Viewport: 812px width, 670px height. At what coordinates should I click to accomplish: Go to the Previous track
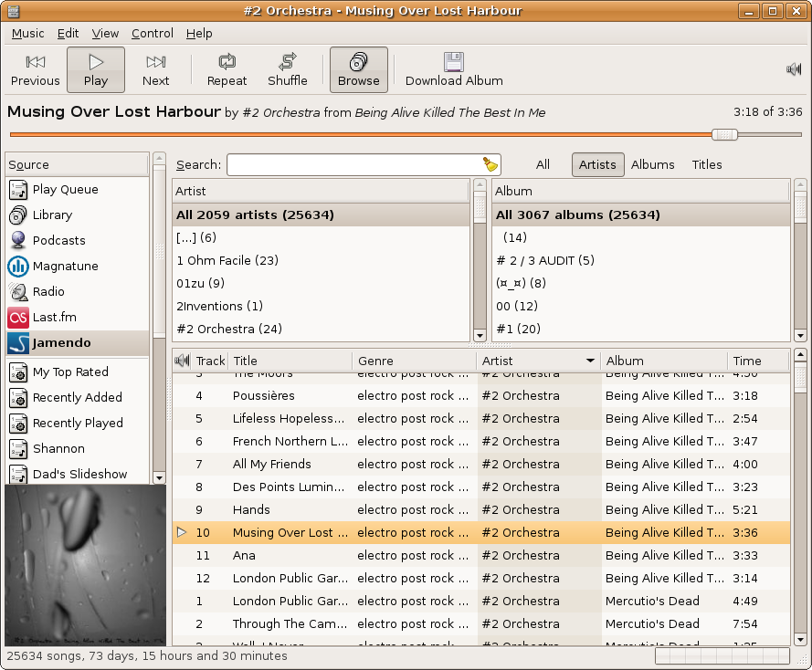pos(36,70)
